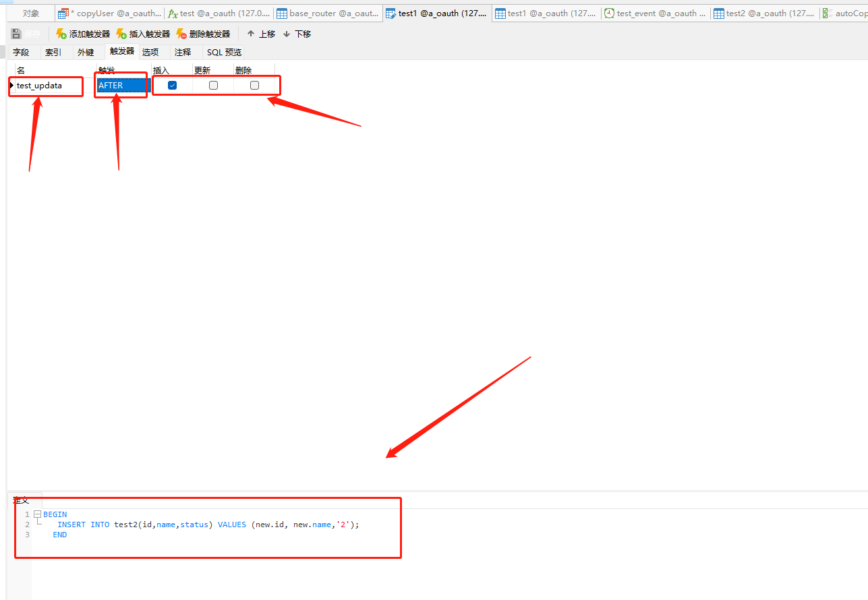Click 添加触发器 to add a trigger
868x600 pixels.
coord(83,34)
